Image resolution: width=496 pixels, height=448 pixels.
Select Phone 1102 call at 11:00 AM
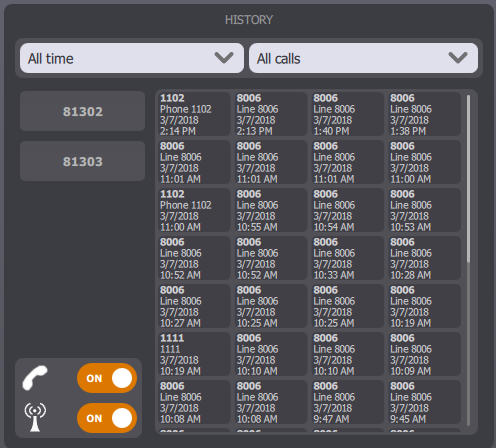pos(194,210)
